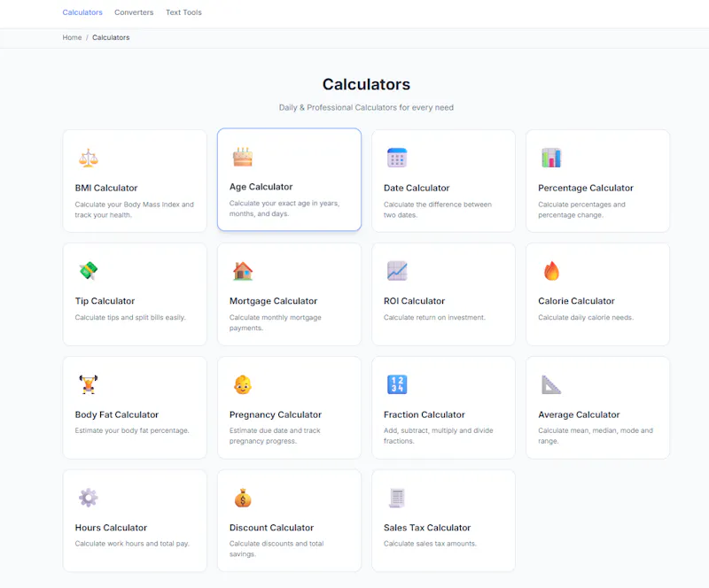
Task: Select the Calorie Calculator title
Action: [x=576, y=301]
